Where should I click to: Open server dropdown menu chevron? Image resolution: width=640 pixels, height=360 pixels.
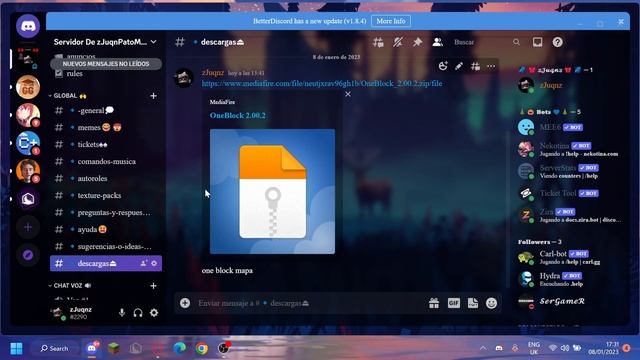tap(153, 42)
